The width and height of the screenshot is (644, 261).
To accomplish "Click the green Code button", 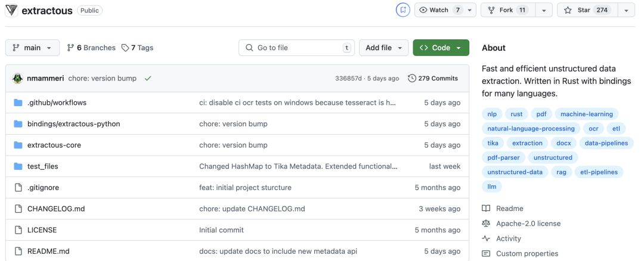I will click(441, 48).
